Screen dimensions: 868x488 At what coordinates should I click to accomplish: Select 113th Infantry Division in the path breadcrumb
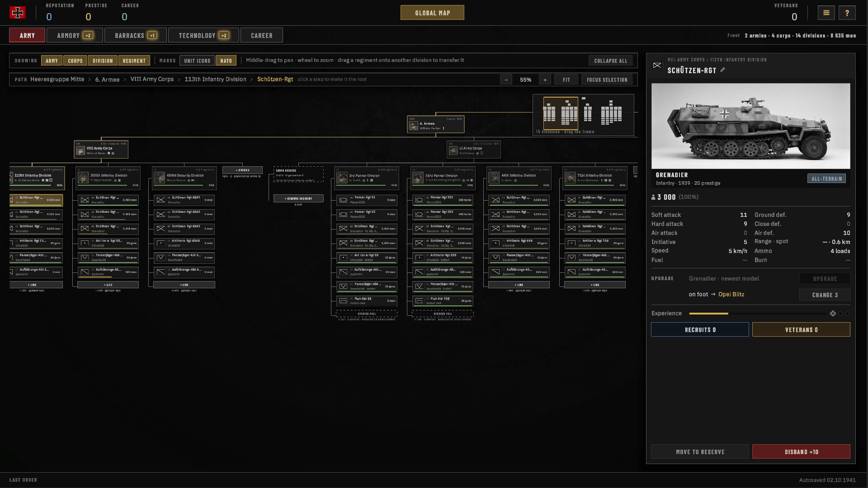[x=215, y=79]
